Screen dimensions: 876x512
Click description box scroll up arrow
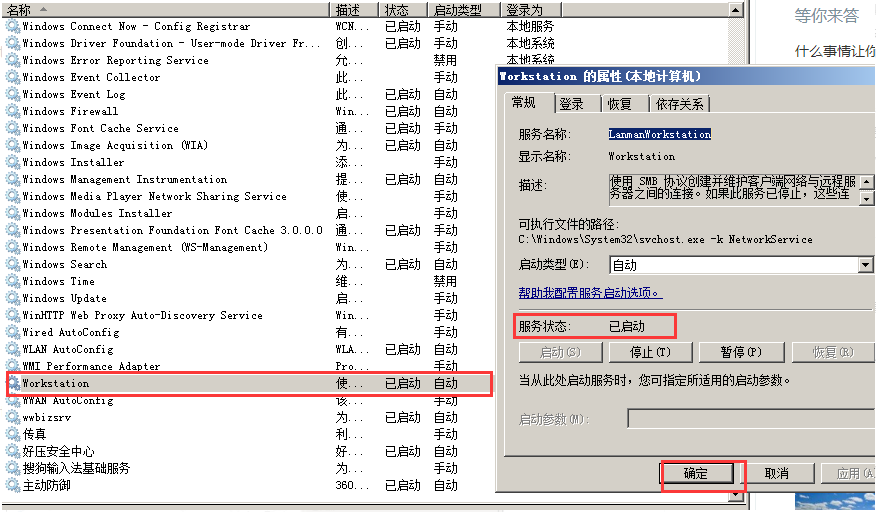[x=867, y=182]
